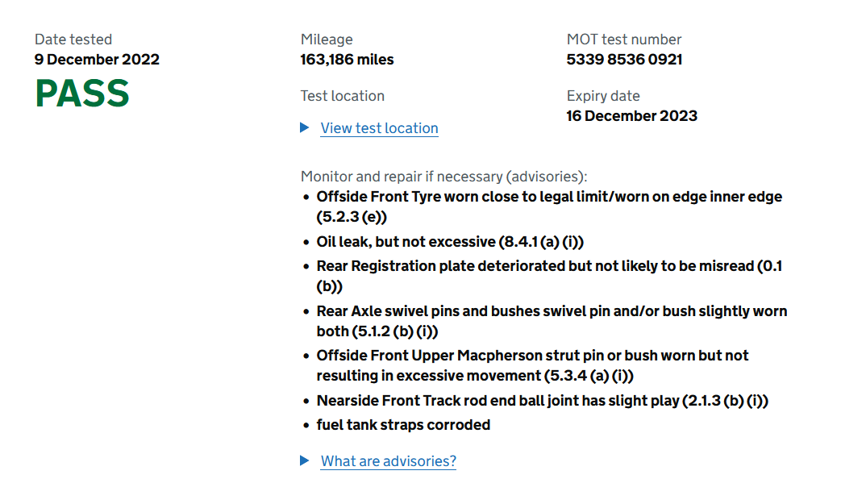Click the Oil leak but not excessive advisory
The height and width of the screenshot is (504, 866).
click(x=450, y=241)
